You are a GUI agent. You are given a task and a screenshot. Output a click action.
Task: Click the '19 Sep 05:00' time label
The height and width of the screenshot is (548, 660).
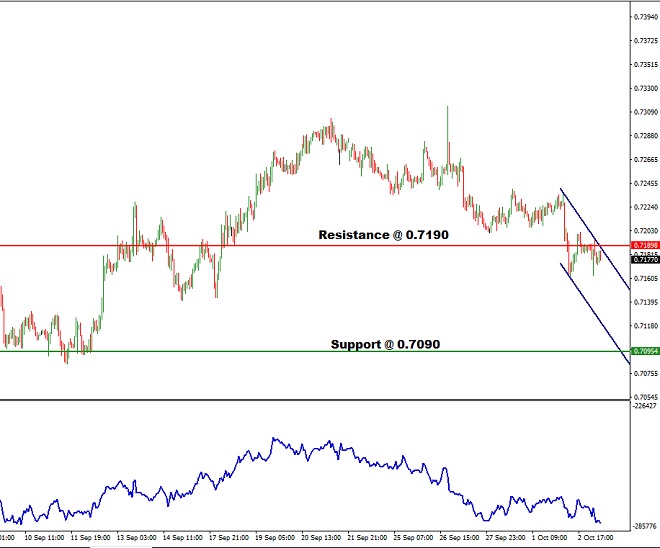pos(275,537)
